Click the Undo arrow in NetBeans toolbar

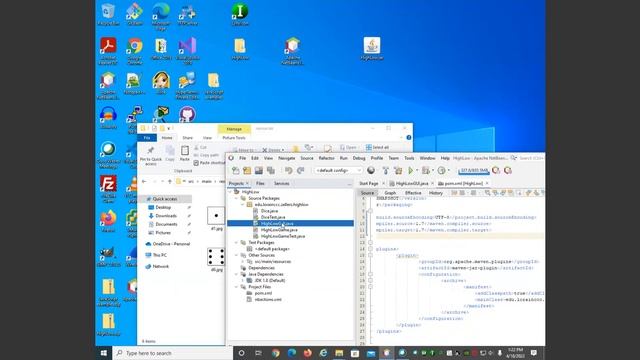point(289,171)
